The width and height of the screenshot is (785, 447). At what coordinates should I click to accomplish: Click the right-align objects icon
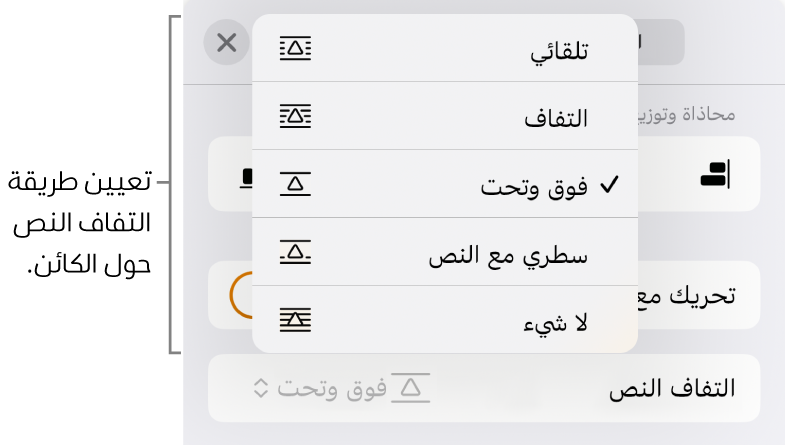click(x=716, y=175)
